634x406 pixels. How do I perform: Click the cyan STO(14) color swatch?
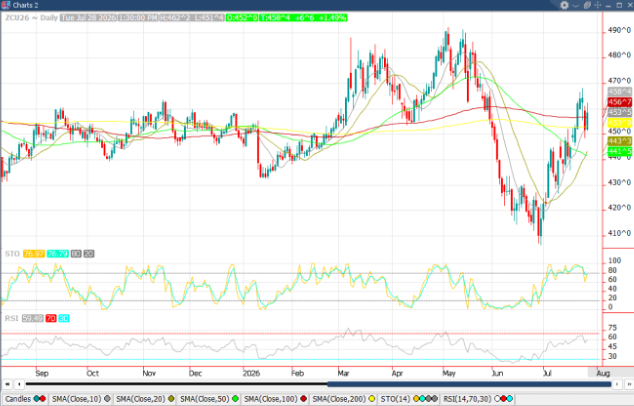pos(422,399)
